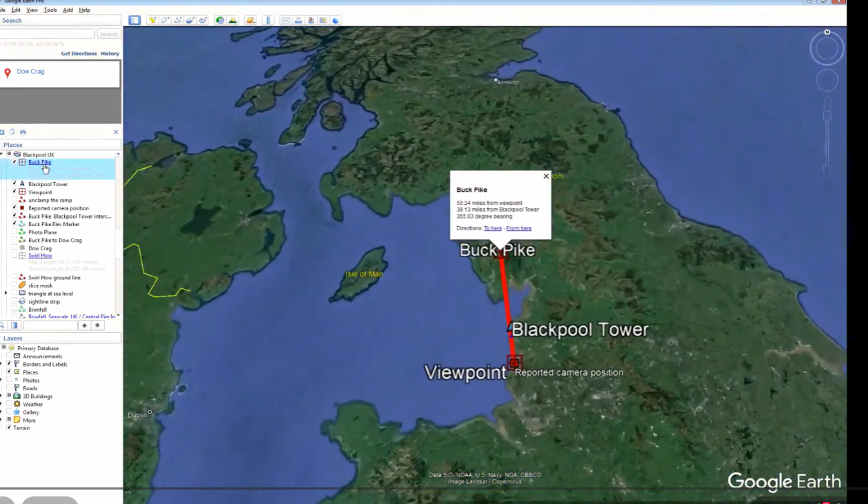Click the blue Earth globe toolbar icon
This screenshot has height=504, width=868.
[335, 20]
